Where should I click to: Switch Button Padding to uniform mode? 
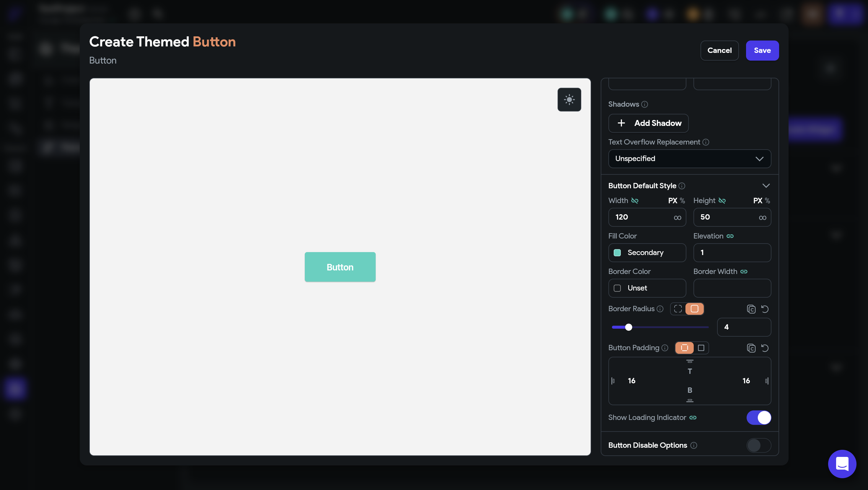tap(701, 348)
